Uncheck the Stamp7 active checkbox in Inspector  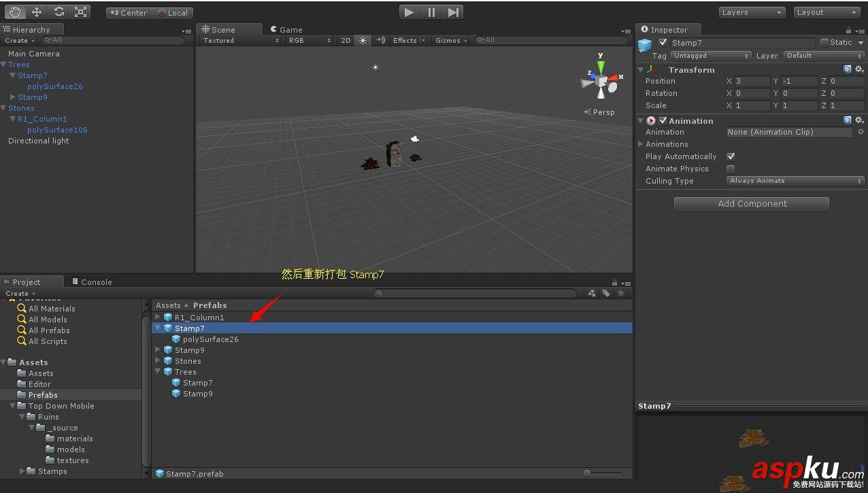(x=663, y=42)
